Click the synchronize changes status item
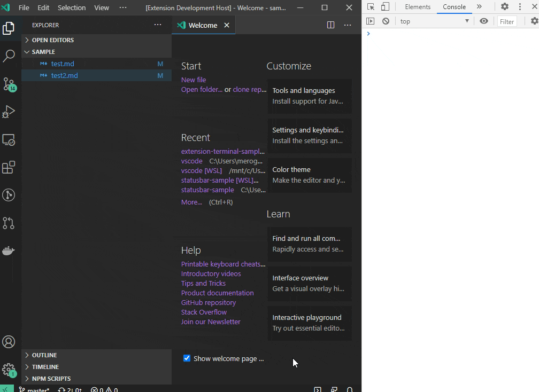 (70, 390)
